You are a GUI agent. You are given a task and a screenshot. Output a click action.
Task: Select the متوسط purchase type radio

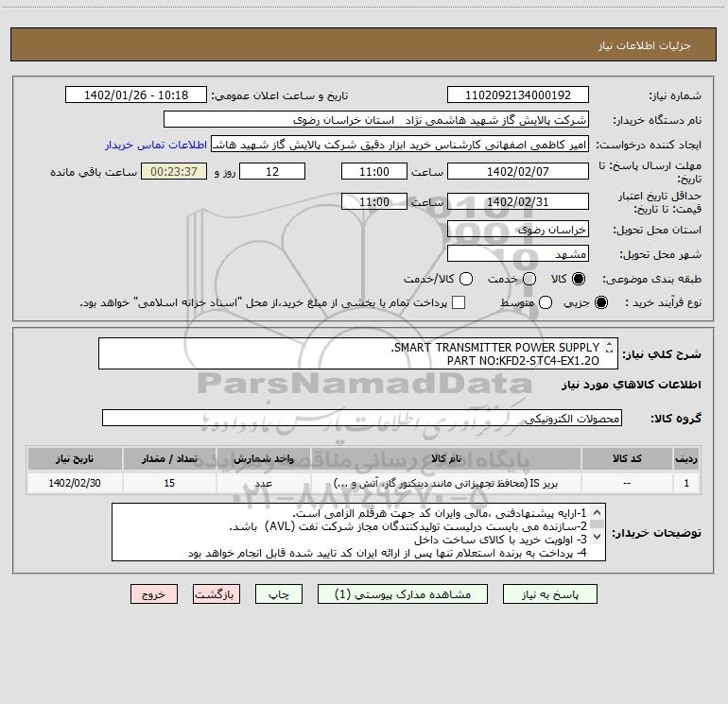pos(546,302)
